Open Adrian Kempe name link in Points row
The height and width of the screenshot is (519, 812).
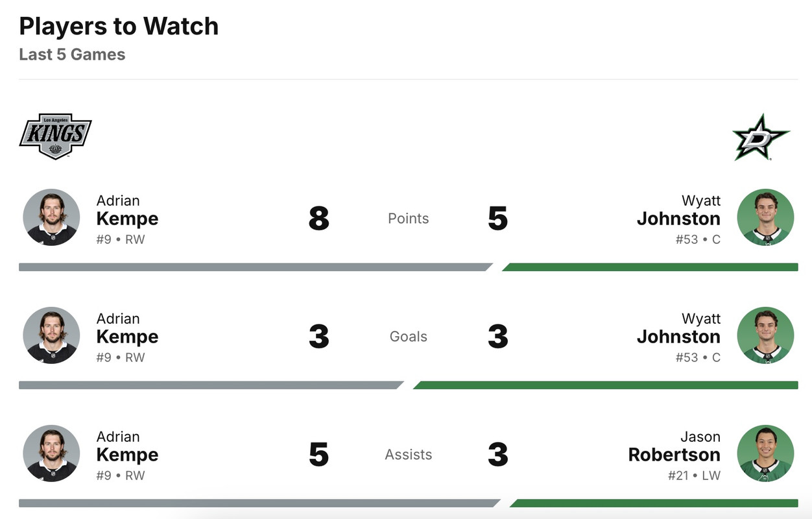[x=127, y=211]
